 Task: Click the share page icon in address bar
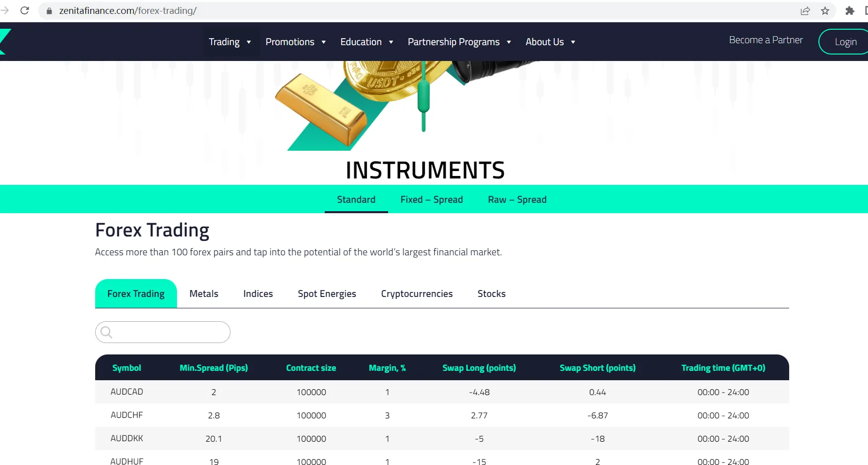(805, 11)
